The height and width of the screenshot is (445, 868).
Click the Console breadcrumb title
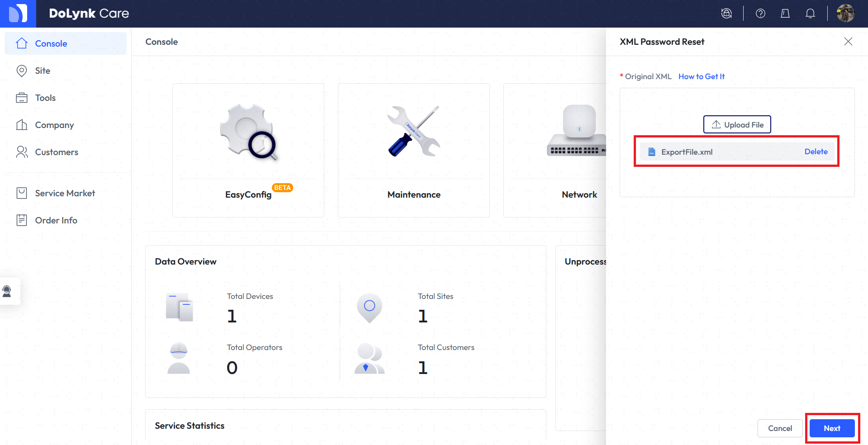point(161,42)
